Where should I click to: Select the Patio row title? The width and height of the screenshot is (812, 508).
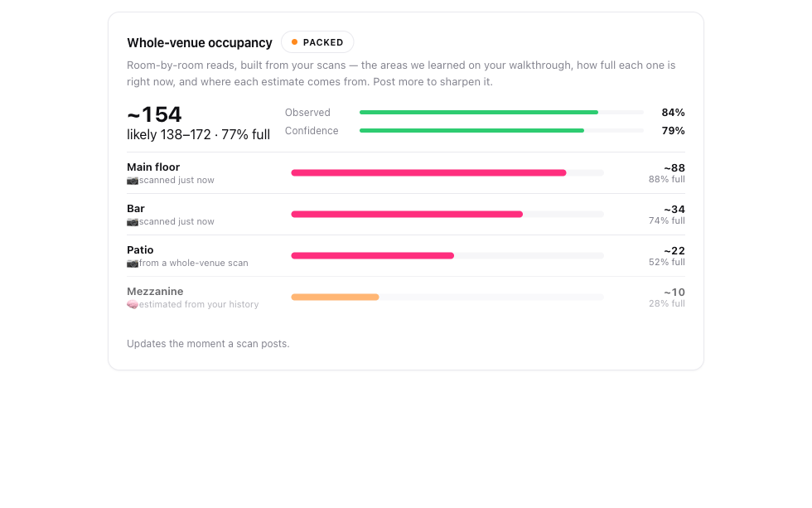click(140, 249)
